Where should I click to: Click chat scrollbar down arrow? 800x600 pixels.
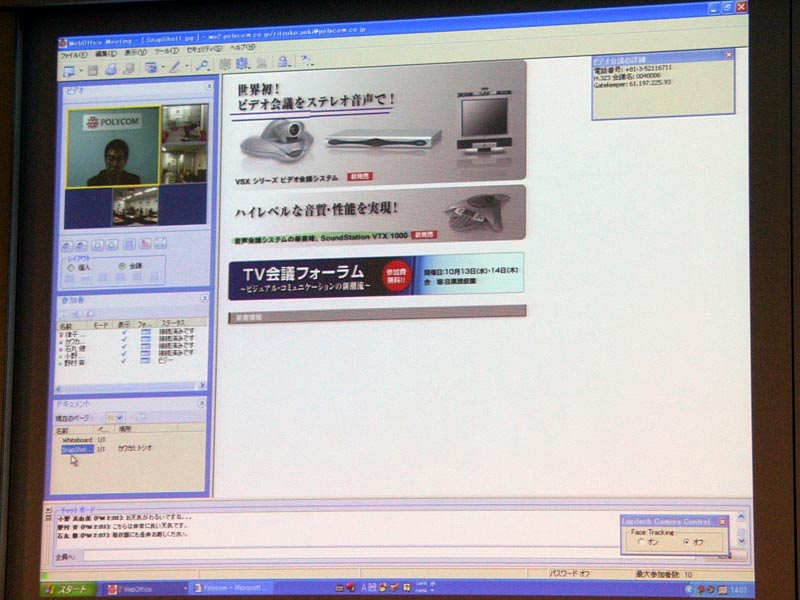click(x=741, y=541)
